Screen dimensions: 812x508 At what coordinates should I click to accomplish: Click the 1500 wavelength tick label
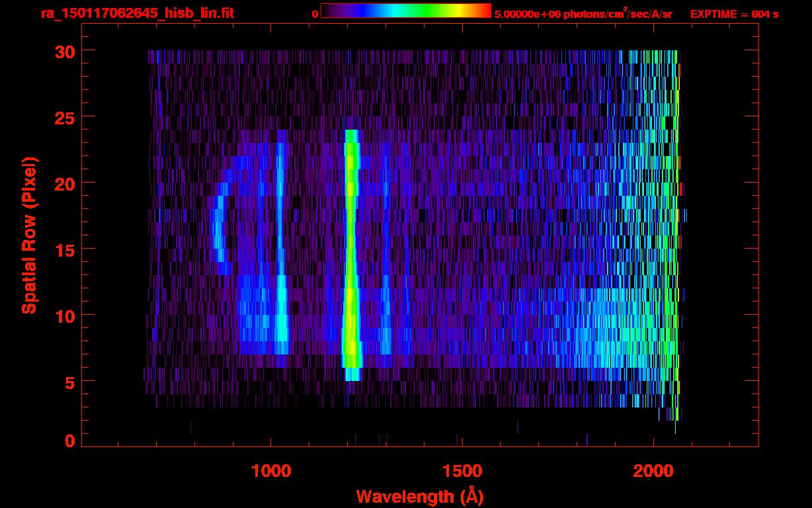(462, 471)
